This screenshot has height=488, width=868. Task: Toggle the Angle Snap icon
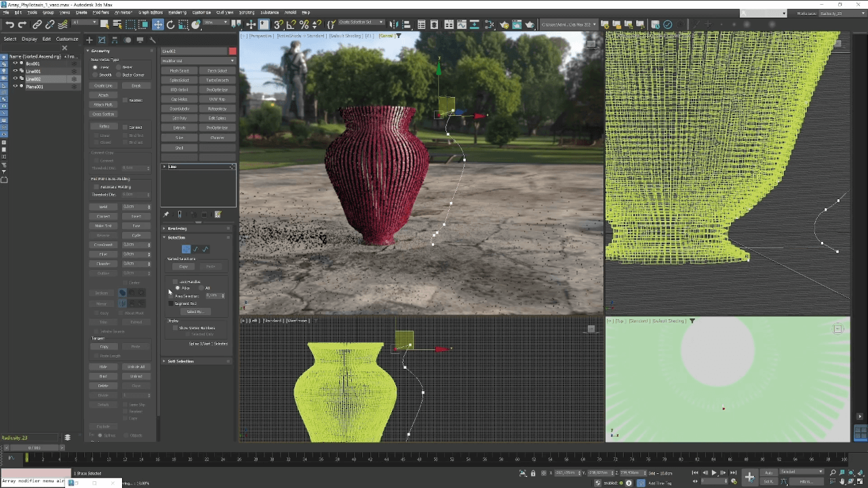(292, 24)
